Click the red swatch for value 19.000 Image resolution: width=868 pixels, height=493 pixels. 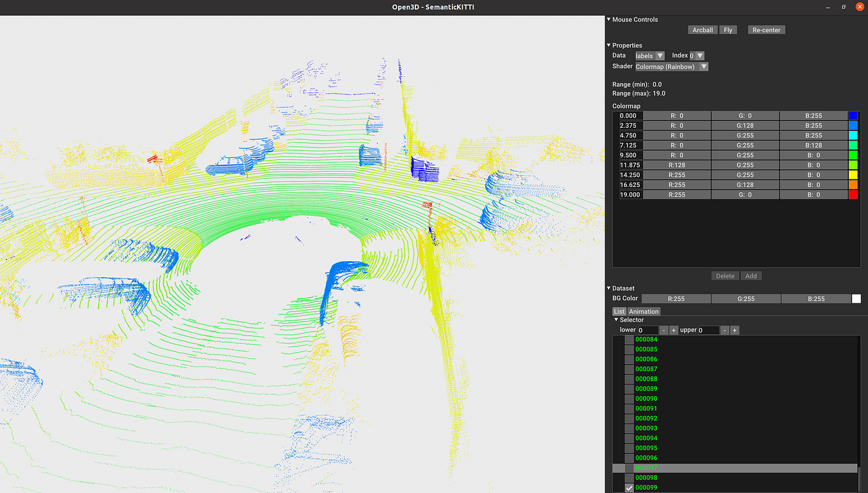853,194
